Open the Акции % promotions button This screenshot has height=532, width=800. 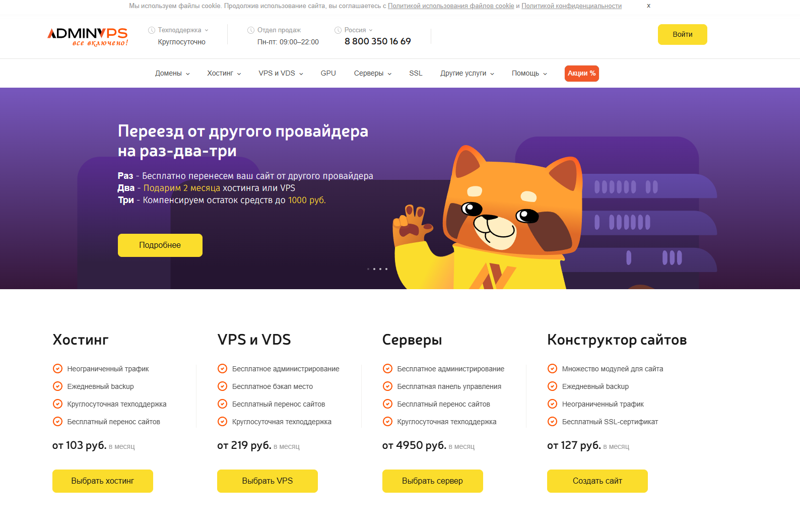[x=582, y=74]
